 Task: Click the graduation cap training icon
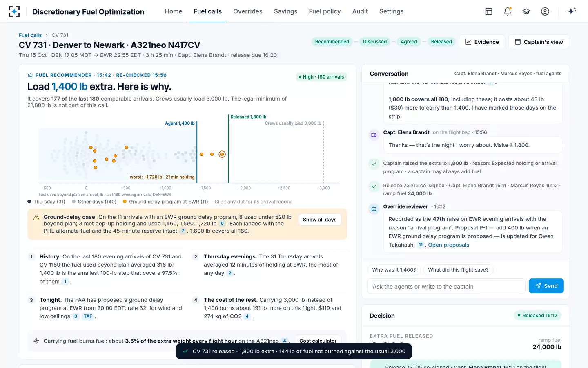[x=526, y=11]
